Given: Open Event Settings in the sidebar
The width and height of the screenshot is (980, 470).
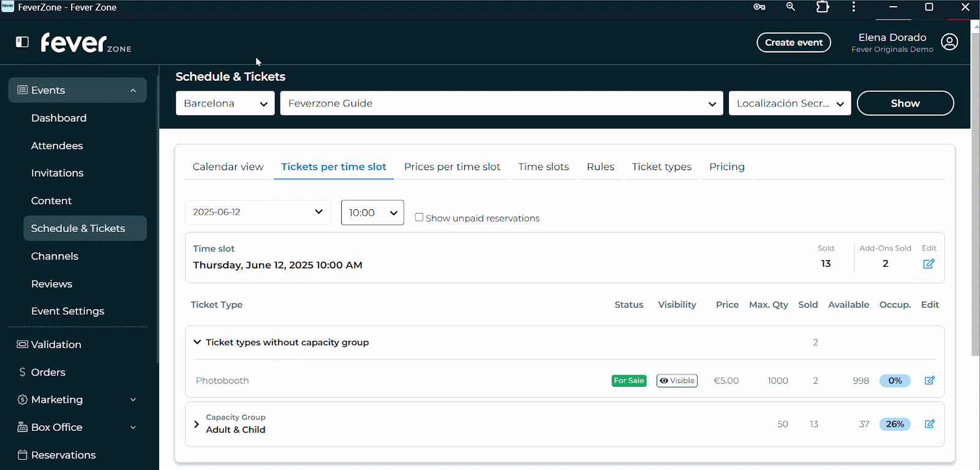Looking at the screenshot, I should point(67,311).
